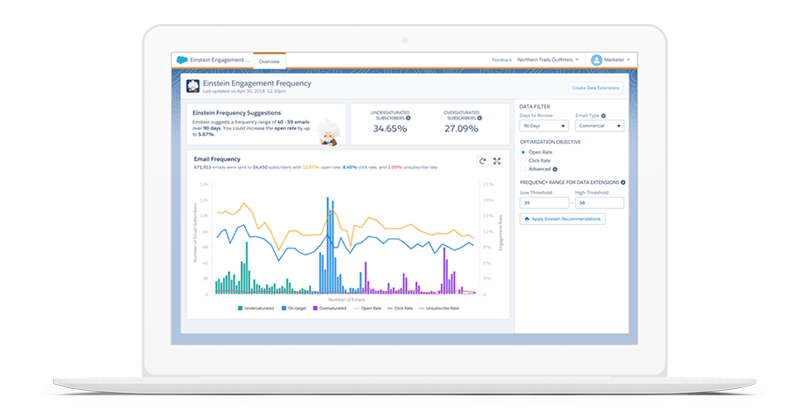
Task: Click info icon beside Advanced option
Action: coord(555,169)
